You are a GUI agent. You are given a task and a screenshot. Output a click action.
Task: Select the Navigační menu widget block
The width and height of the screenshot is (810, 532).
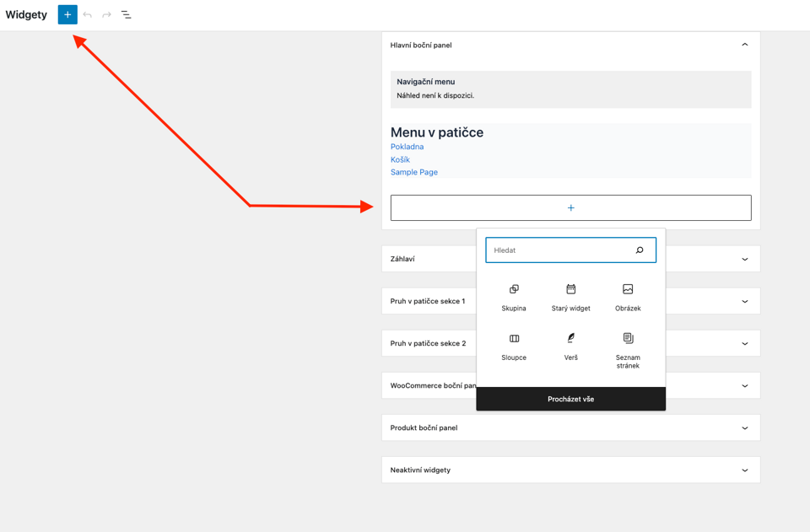tap(571, 89)
